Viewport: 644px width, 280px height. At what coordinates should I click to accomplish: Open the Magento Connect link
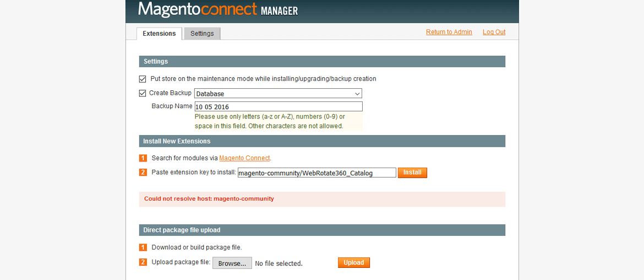(245, 158)
